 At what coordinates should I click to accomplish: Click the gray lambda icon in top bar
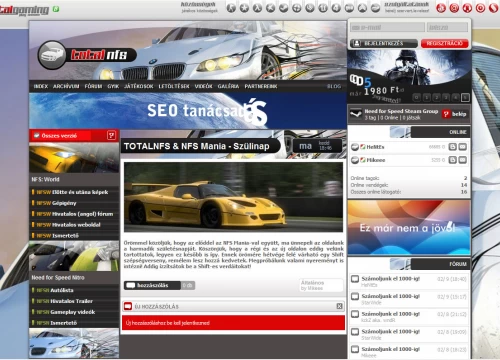pos(257,8)
